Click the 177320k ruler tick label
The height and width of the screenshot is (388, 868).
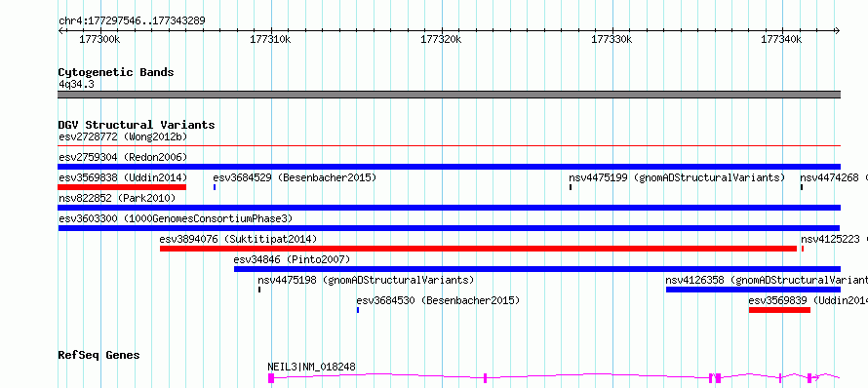coord(441,39)
